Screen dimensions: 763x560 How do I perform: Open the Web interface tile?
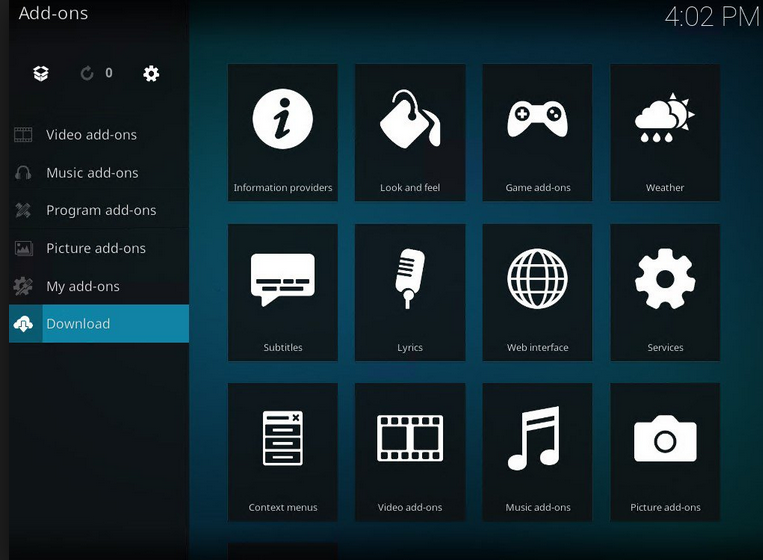(x=538, y=292)
